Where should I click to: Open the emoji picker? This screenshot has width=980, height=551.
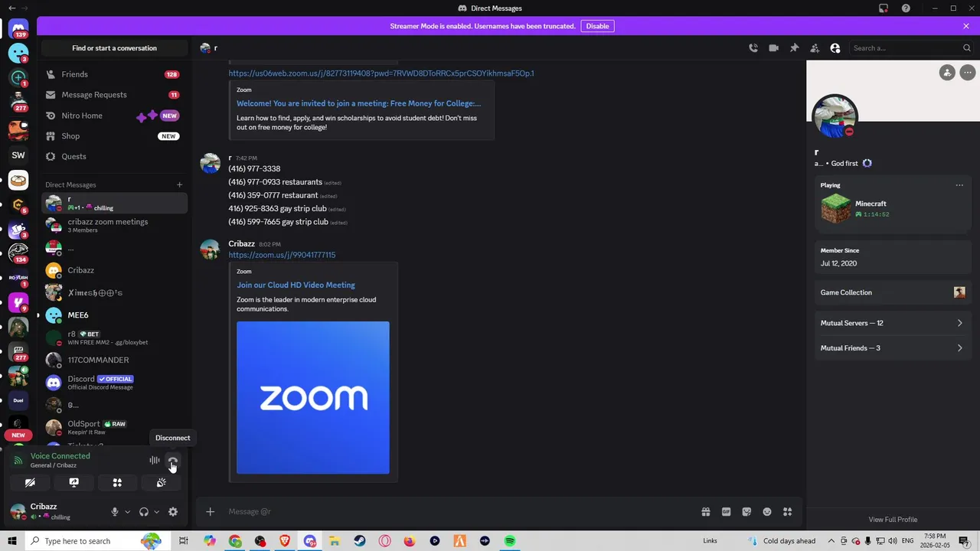[767, 512]
